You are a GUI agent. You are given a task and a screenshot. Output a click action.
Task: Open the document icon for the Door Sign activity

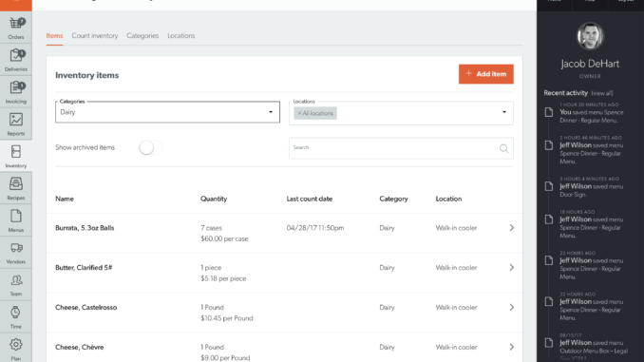tap(549, 186)
